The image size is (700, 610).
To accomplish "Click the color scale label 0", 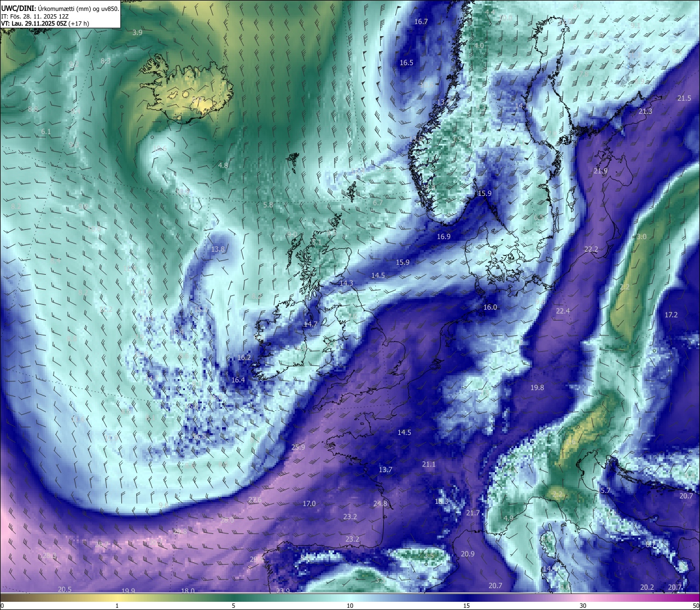I will (2, 606).
